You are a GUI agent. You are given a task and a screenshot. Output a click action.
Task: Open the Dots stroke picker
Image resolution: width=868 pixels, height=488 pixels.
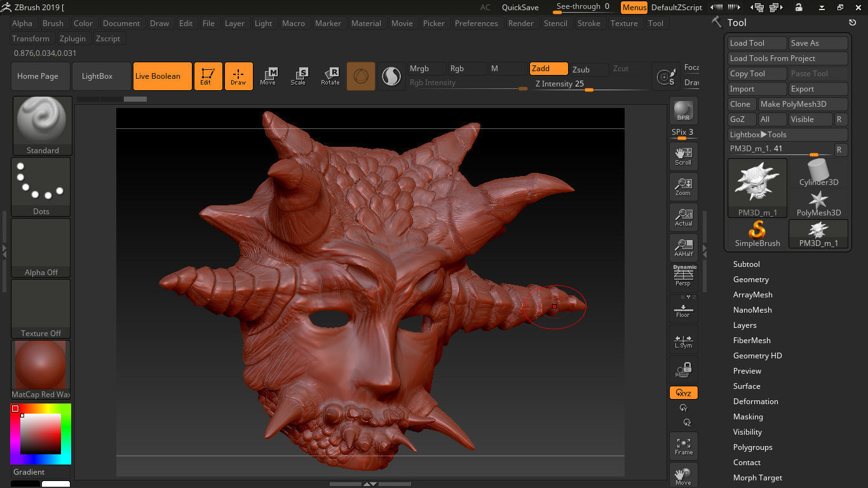click(x=41, y=187)
